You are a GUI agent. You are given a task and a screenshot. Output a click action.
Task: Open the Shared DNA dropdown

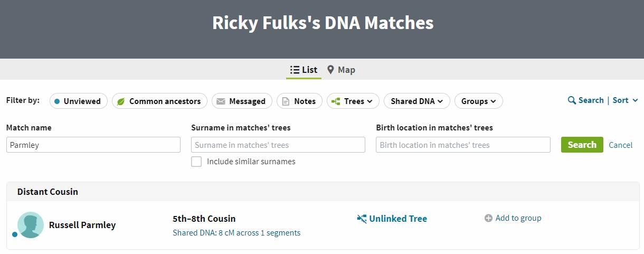(416, 101)
